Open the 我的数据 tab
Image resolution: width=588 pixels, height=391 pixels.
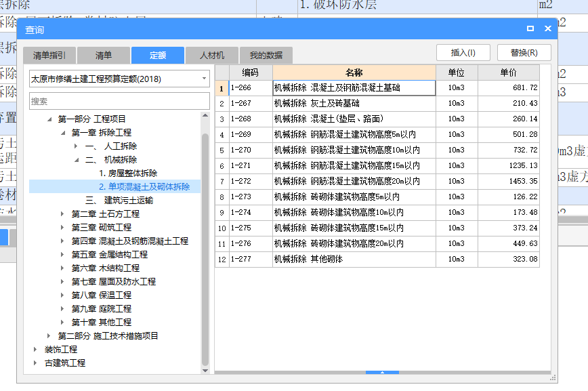(x=266, y=56)
